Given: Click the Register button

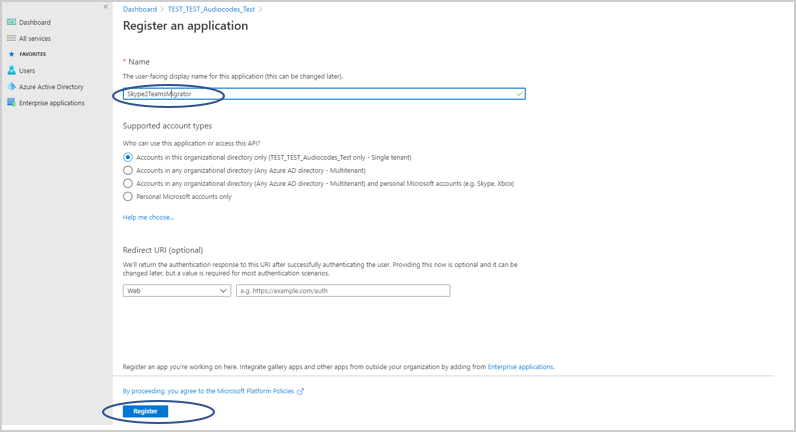Looking at the screenshot, I should click(145, 411).
